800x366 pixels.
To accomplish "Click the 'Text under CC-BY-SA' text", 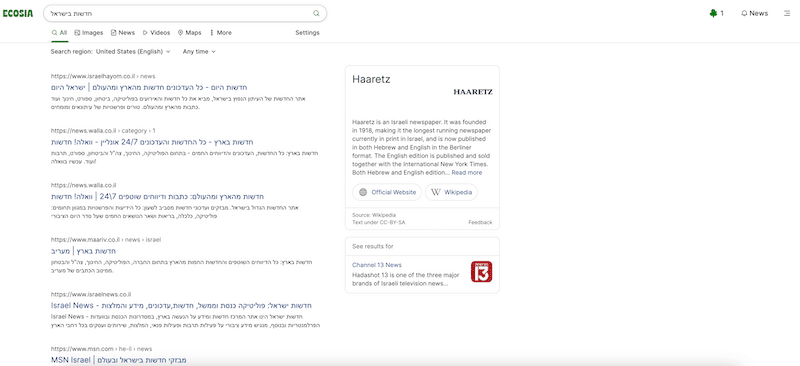I will tap(379, 223).
